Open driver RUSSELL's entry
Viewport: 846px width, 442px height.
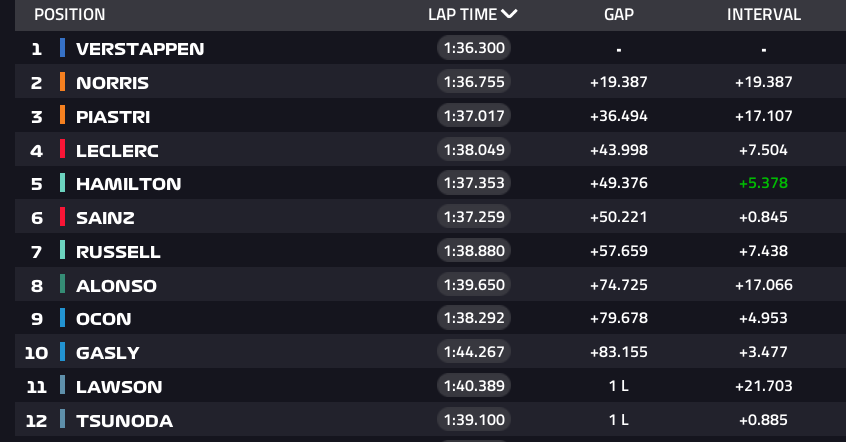[118, 252]
